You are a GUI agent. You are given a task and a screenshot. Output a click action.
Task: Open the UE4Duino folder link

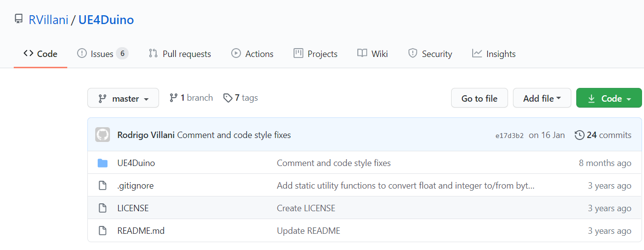coord(136,163)
